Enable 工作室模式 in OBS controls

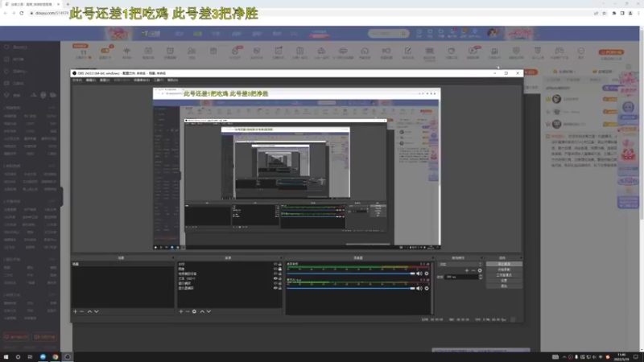pyautogui.click(x=505, y=275)
